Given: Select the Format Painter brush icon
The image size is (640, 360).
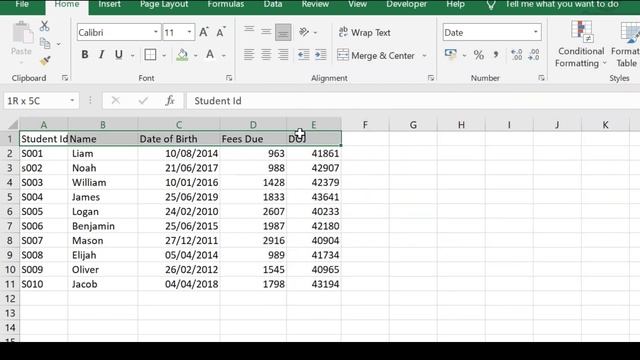Looking at the screenshot, I should coord(45,61).
